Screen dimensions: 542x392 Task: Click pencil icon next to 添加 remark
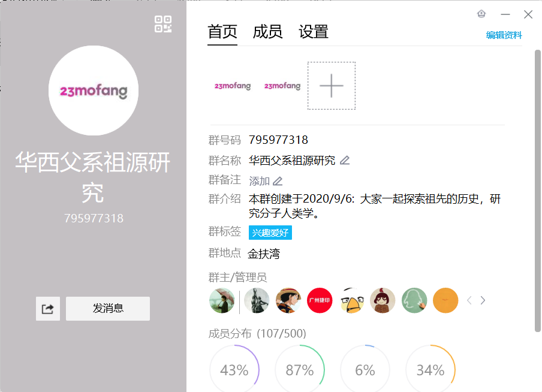278,181
